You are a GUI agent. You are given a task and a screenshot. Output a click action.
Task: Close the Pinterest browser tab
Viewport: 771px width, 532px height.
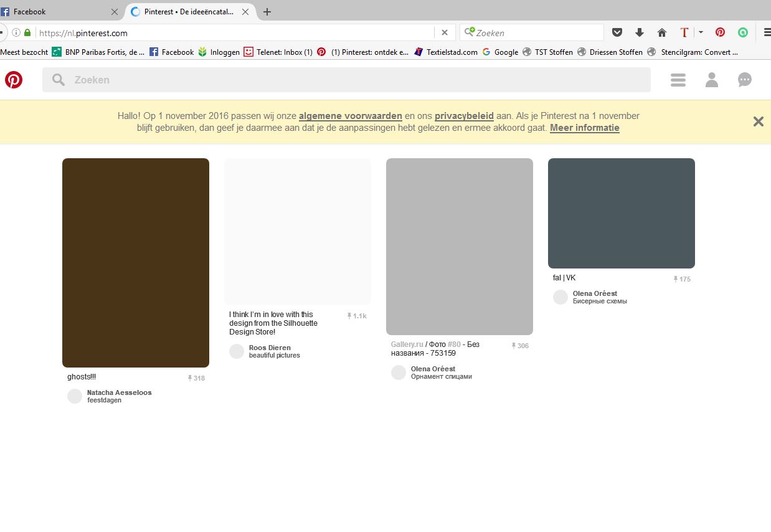pyautogui.click(x=245, y=12)
